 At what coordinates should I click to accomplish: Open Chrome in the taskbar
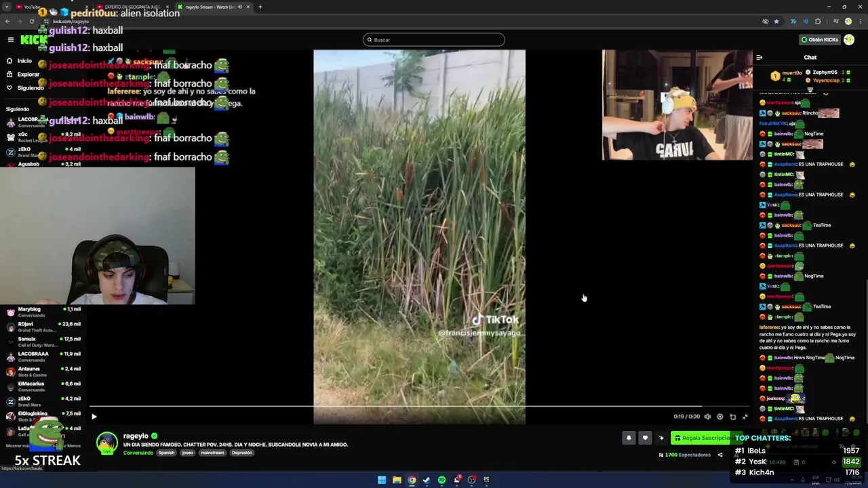tap(412, 480)
